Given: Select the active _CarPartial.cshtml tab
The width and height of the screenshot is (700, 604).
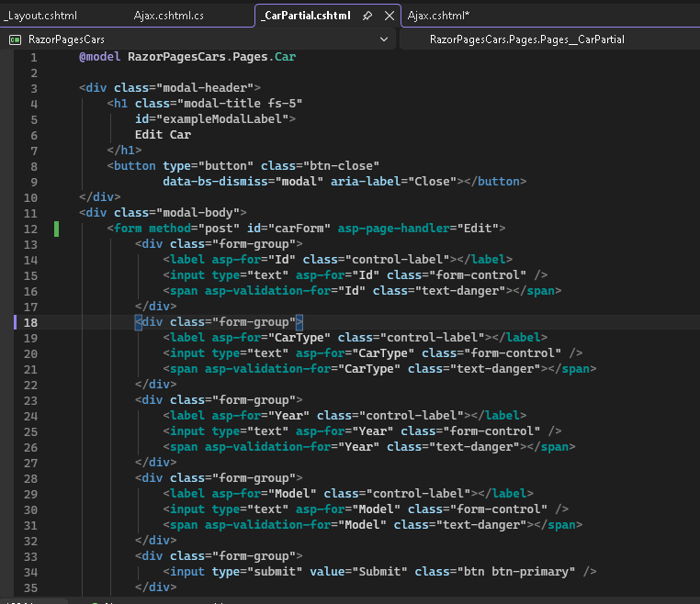Looking at the screenshot, I should point(305,16).
